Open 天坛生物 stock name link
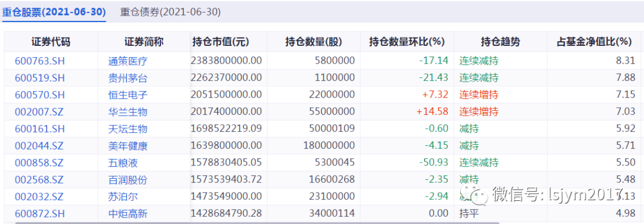644x224 pixels. pos(128,129)
